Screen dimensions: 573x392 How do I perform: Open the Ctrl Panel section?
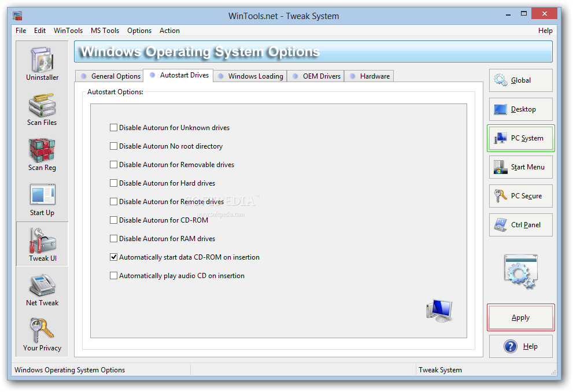pyautogui.click(x=521, y=225)
